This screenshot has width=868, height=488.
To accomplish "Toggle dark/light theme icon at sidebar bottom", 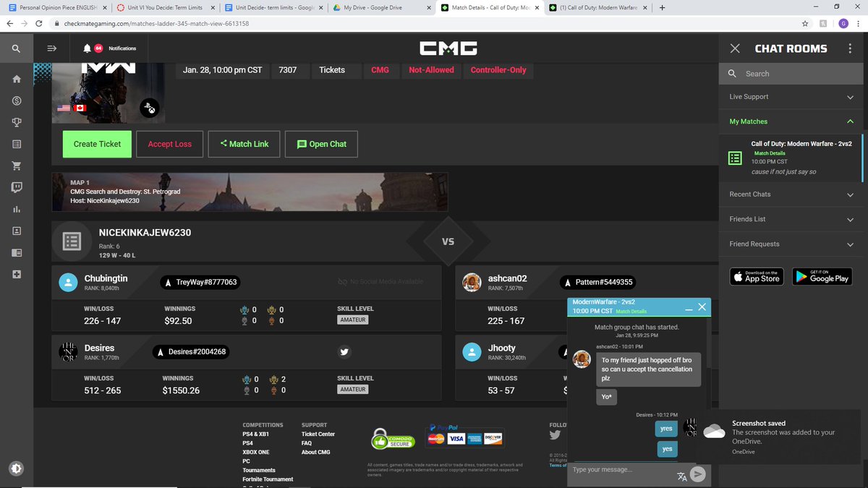I will point(17,468).
